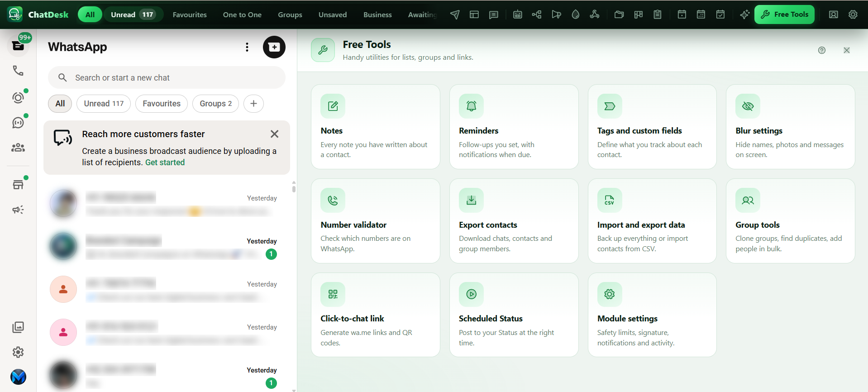Open the settings gear in top toolbar

coord(853,14)
